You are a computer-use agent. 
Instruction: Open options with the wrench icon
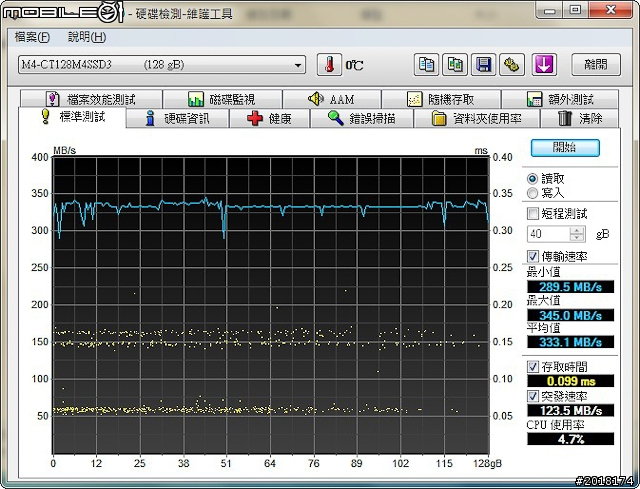[x=511, y=65]
